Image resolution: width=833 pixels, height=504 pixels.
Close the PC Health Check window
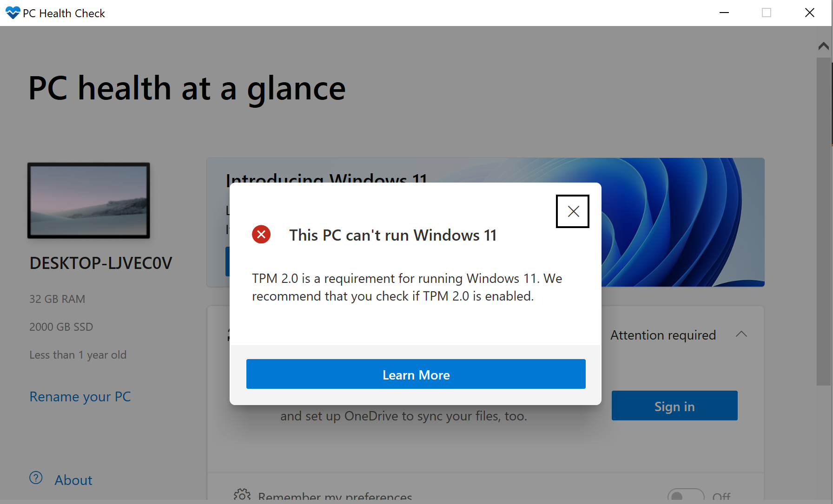(x=809, y=13)
